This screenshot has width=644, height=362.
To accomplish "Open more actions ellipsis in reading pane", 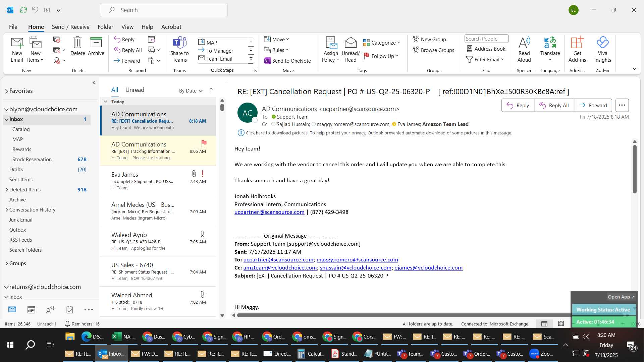I will (x=622, y=105).
